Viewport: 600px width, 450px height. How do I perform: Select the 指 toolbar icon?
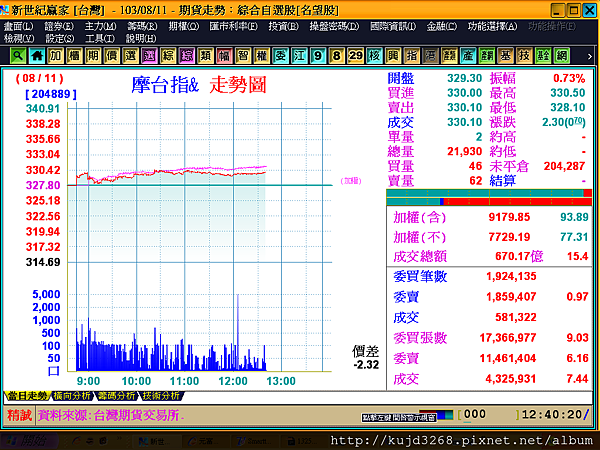412,56
